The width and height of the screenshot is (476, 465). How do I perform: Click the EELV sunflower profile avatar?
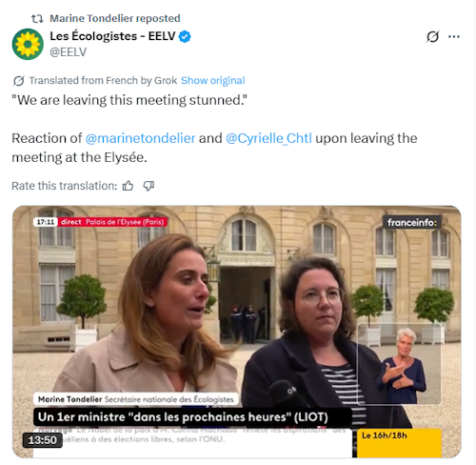coord(28,44)
